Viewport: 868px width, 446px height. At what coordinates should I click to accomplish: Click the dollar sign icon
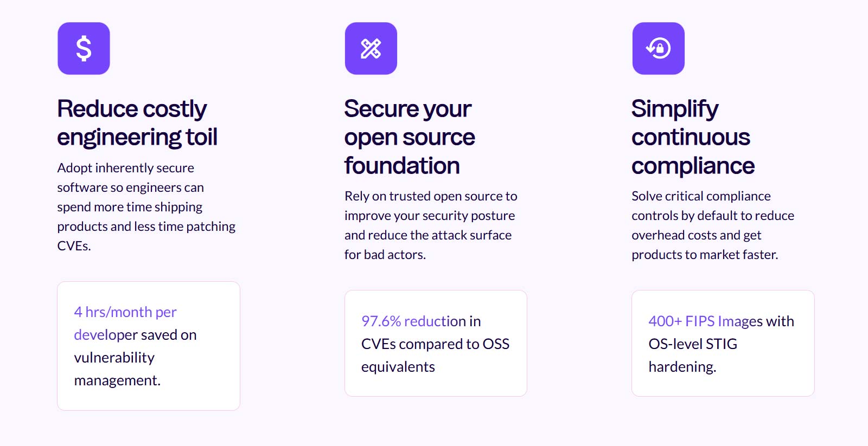pyautogui.click(x=84, y=48)
